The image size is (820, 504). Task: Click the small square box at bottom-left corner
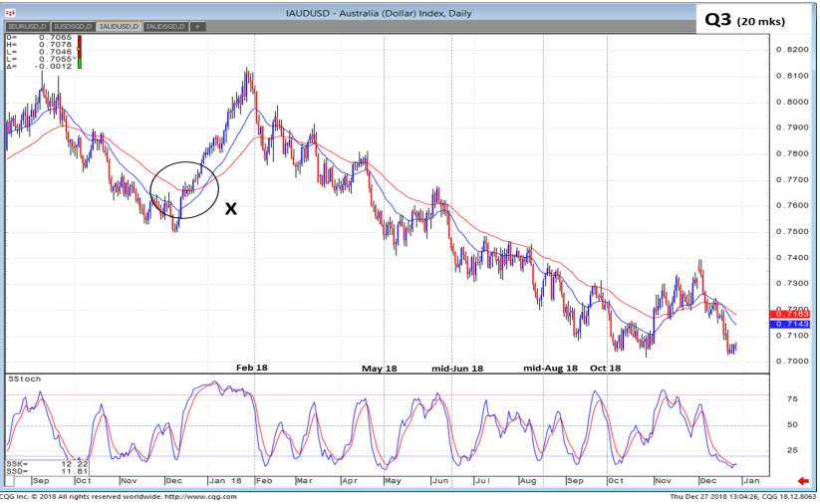pos(10,481)
